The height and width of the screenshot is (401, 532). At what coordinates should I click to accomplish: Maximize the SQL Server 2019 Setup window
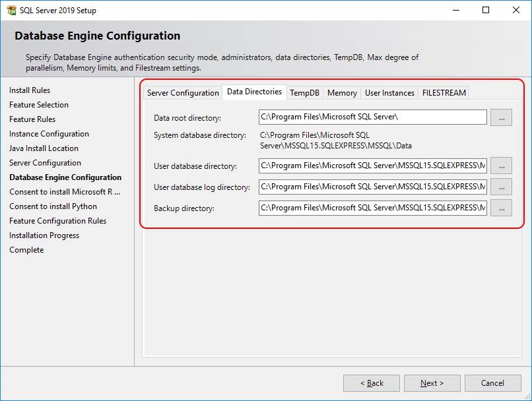click(x=486, y=10)
